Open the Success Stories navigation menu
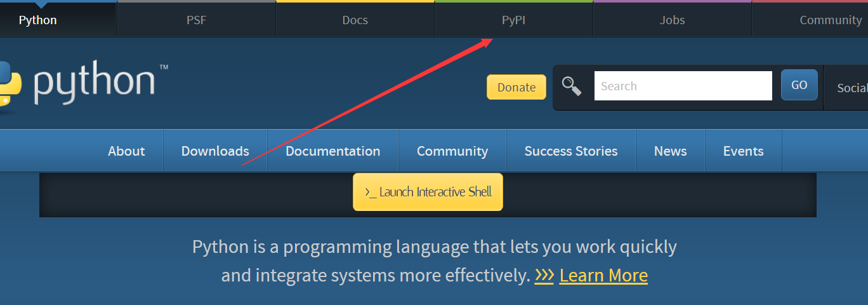Image resolution: width=868 pixels, height=305 pixels. pyautogui.click(x=571, y=151)
